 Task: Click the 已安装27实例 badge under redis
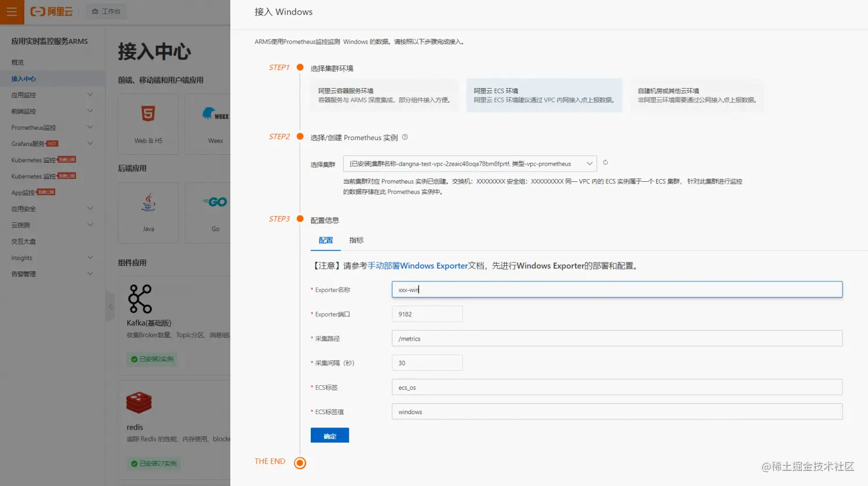[155, 463]
